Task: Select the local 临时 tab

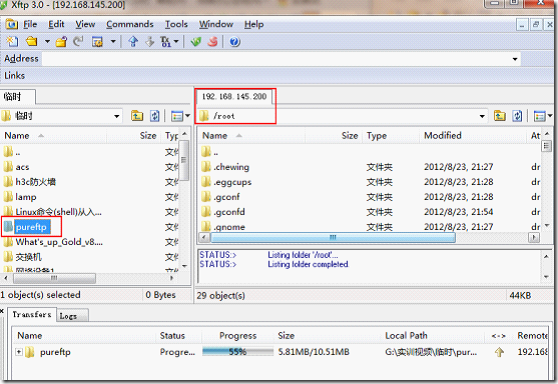Action: pyautogui.click(x=17, y=96)
